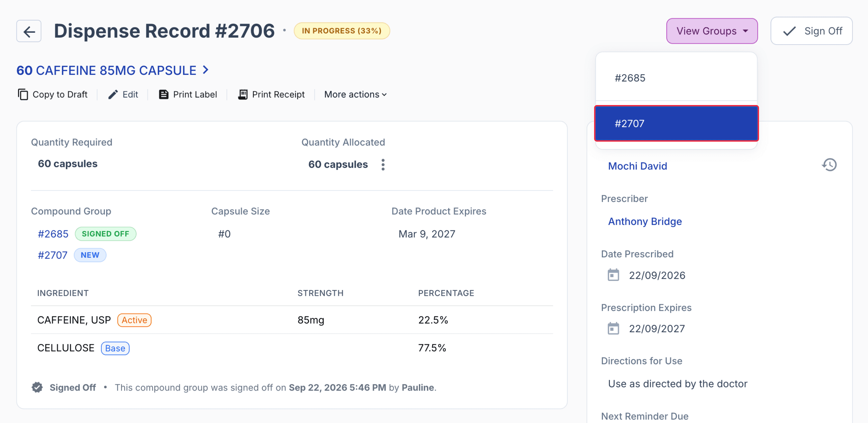
Task: Open patient Mochi David
Action: 637,166
